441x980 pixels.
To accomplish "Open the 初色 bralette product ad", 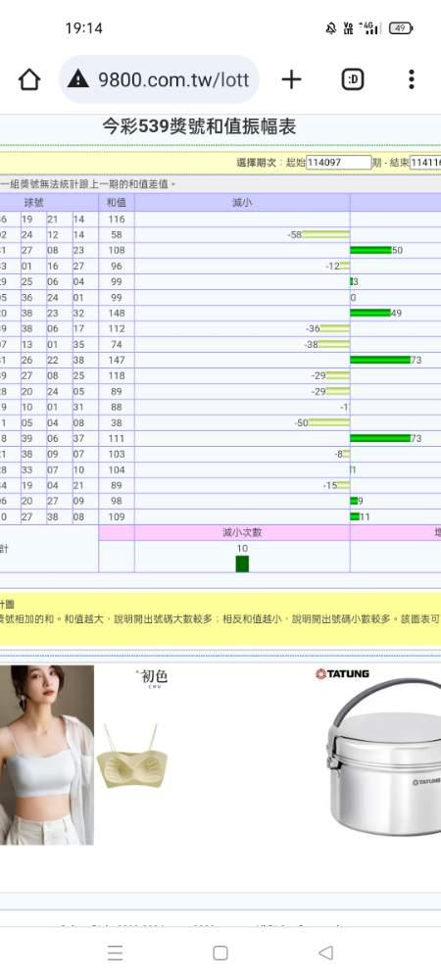I will [x=131, y=755].
